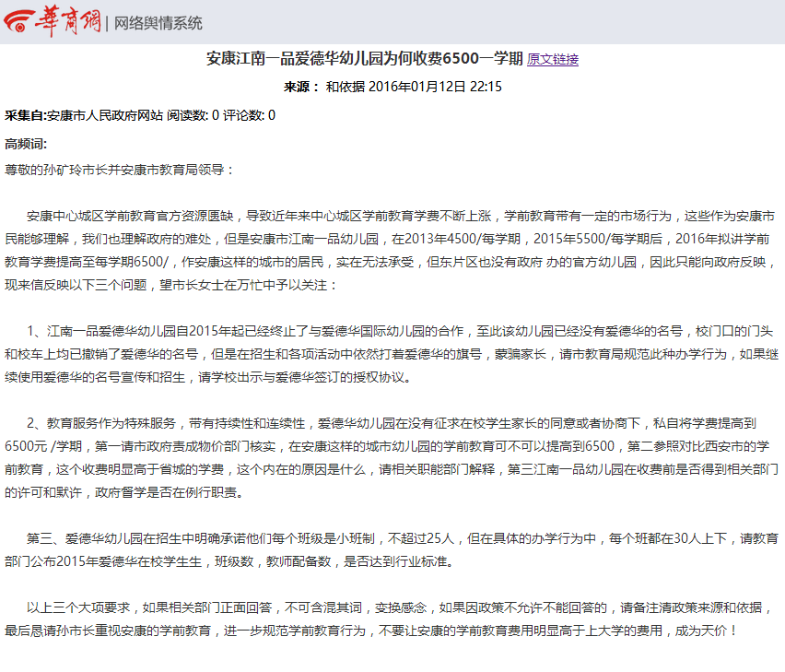Click the 安康市人民政府网站 source text

105,115
